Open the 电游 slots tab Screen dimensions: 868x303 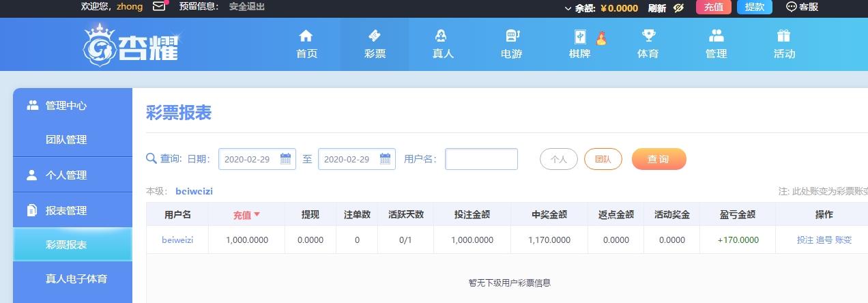(x=511, y=44)
